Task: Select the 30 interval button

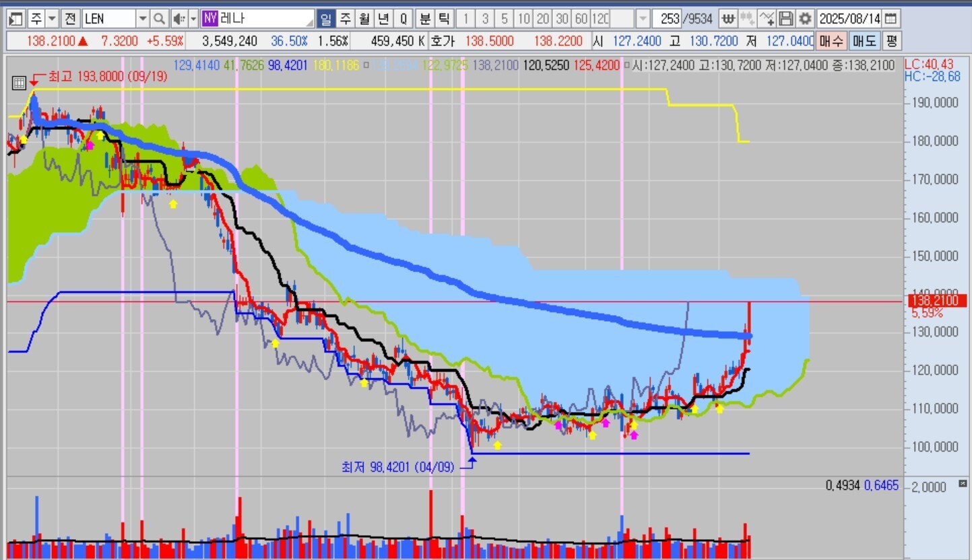Action: (562, 18)
